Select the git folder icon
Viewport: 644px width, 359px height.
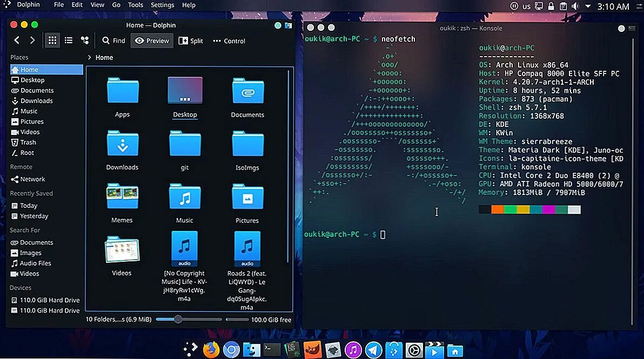click(x=185, y=143)
